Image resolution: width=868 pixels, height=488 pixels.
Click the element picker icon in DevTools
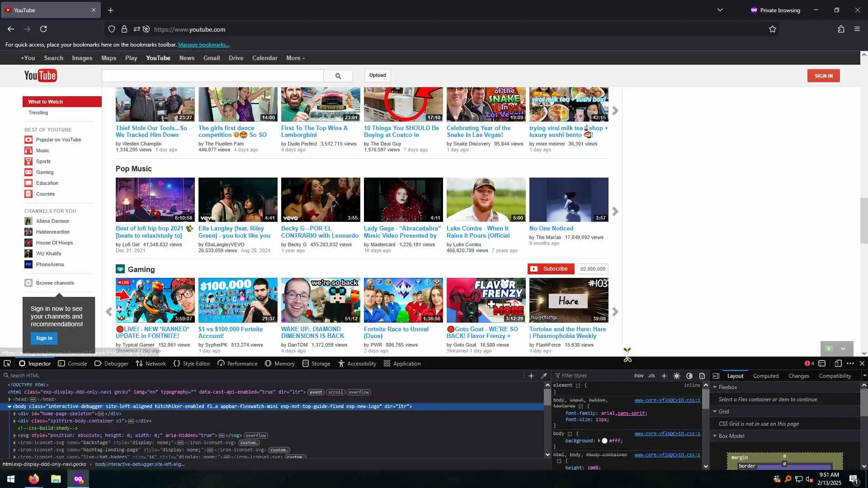click(x=7, y=364)
